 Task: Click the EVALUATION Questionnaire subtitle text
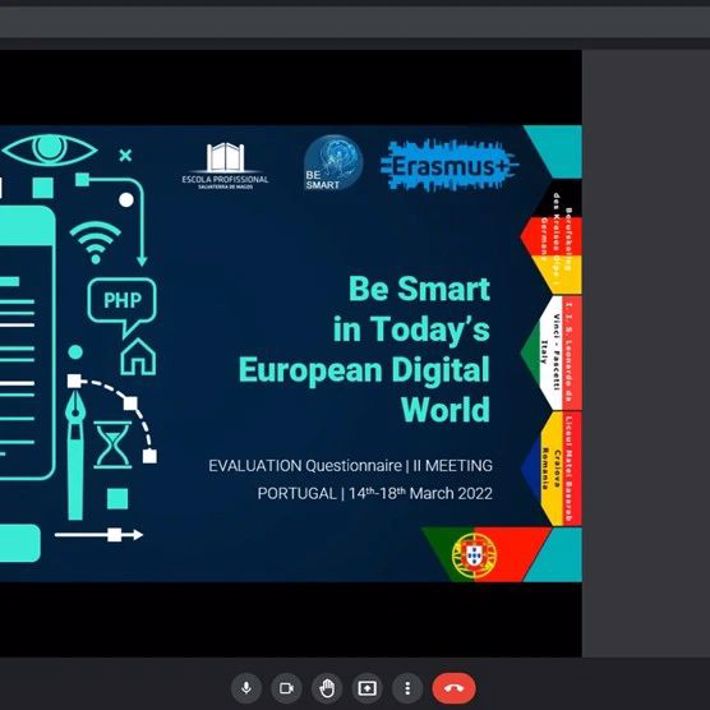click(x=350, y=466)
